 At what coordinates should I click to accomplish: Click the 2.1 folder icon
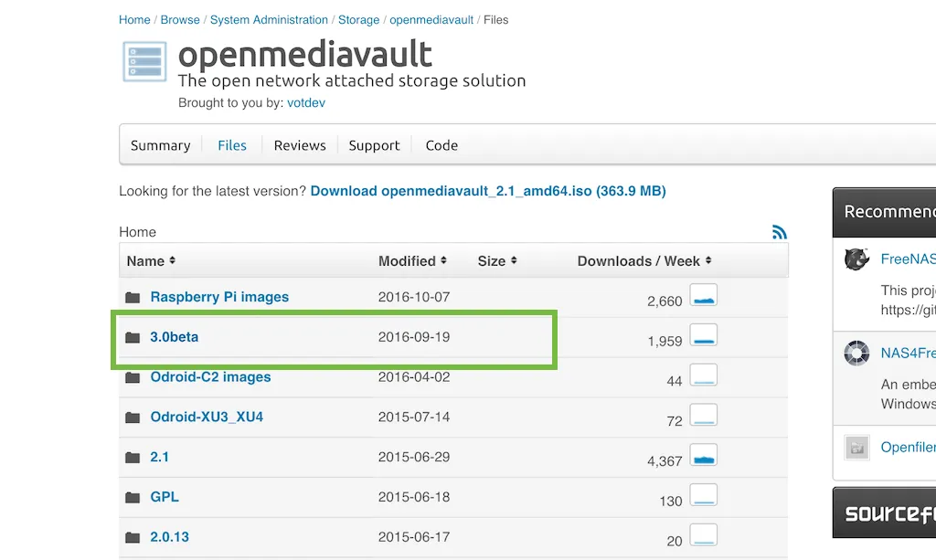(x=133, y=458)
